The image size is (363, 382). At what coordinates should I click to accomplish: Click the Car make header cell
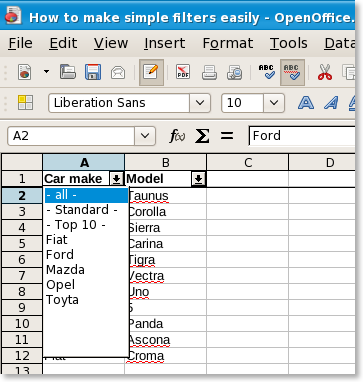tap(76, 179)
